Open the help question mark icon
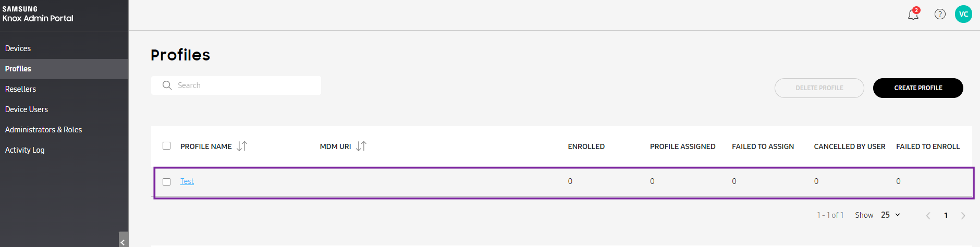 pos(940,14)
